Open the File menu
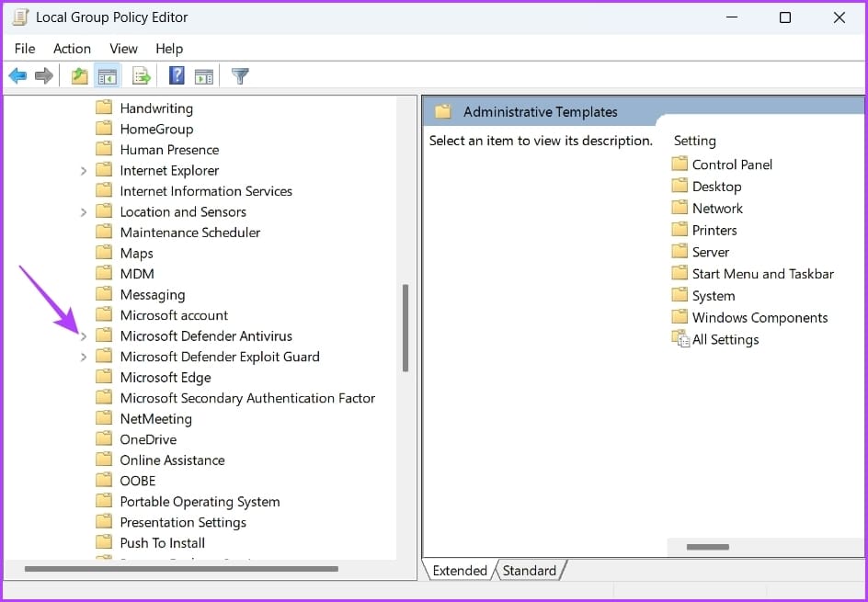 tap(25, 49)
